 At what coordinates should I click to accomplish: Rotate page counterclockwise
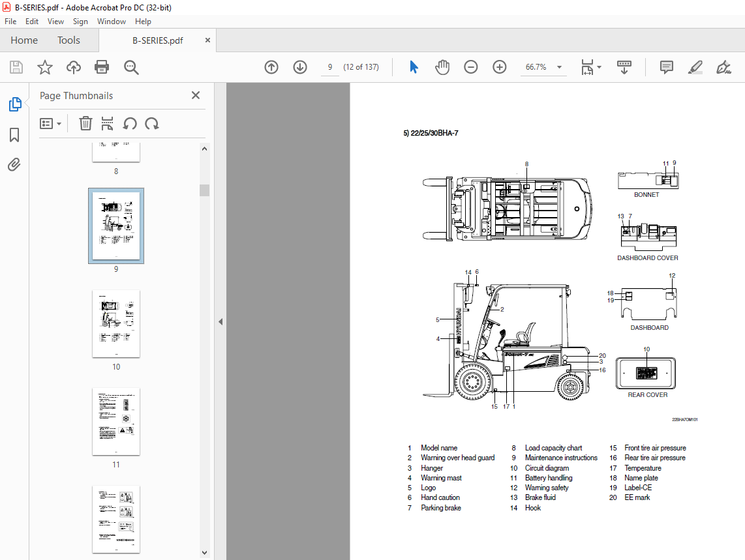pyautogui.click(x=130, y=123)
